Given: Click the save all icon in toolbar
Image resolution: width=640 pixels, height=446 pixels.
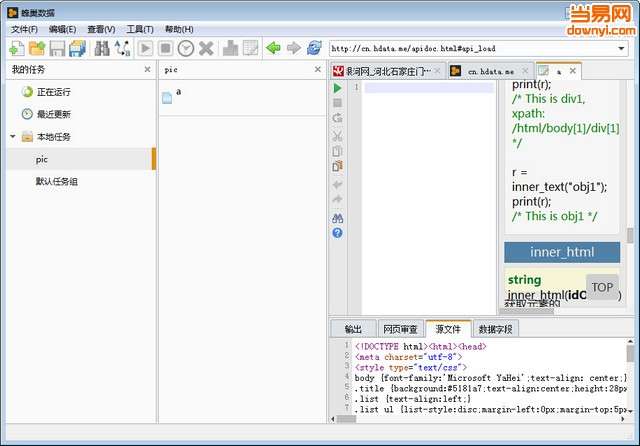Looking at the screenshot, I should (x=77, y=48).
